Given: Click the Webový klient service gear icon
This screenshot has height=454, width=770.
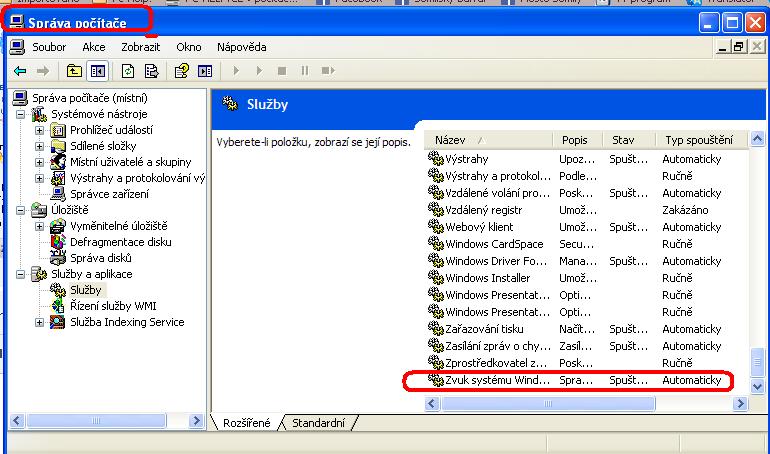Looking at the screenshot, I should point(436,227).
